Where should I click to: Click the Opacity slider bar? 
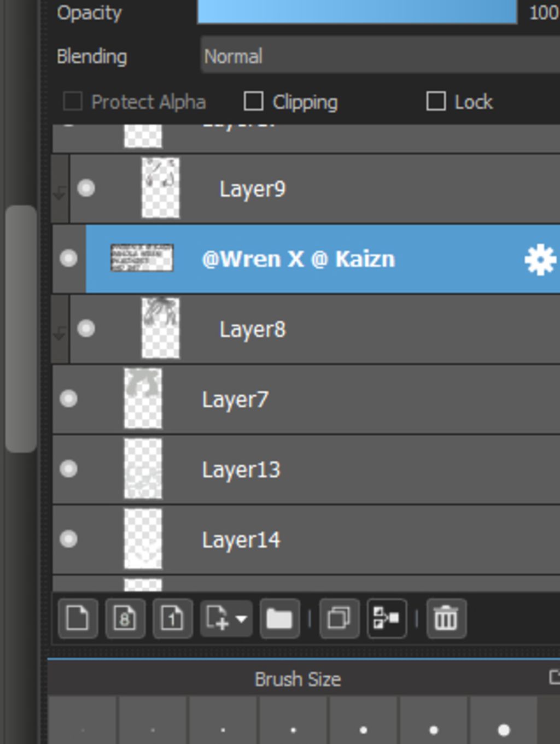357,12
